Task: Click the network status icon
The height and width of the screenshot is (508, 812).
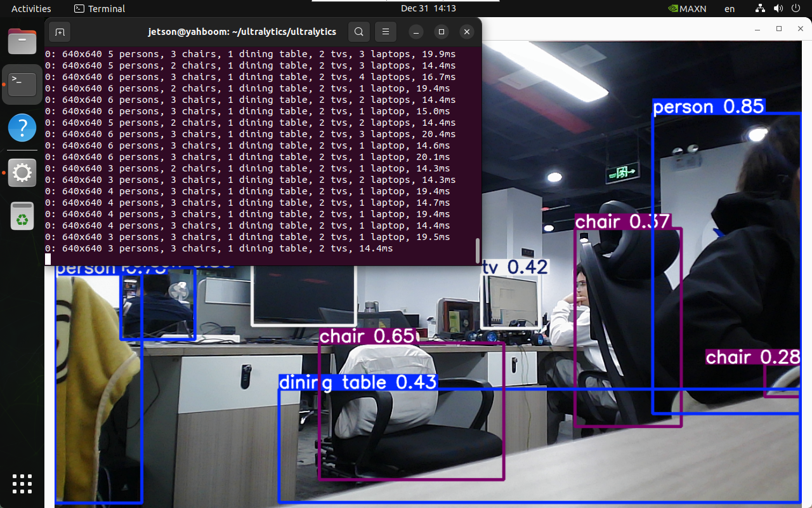Action: 760,9
